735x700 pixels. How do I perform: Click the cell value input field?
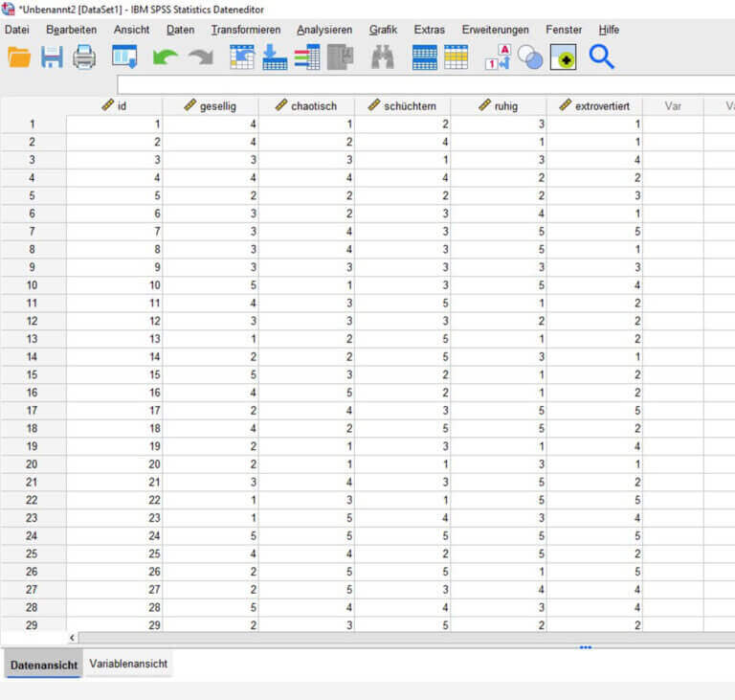click(x=421, y=84)
